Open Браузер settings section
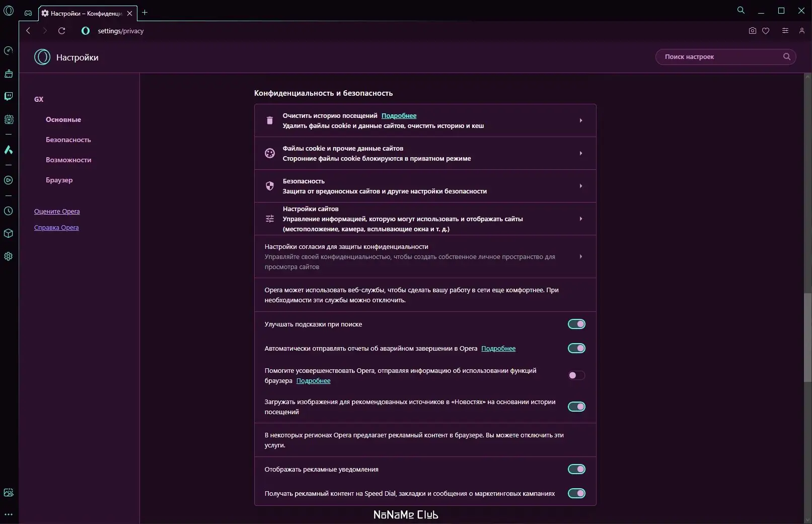The image size is (812, 524). (59, 180)
